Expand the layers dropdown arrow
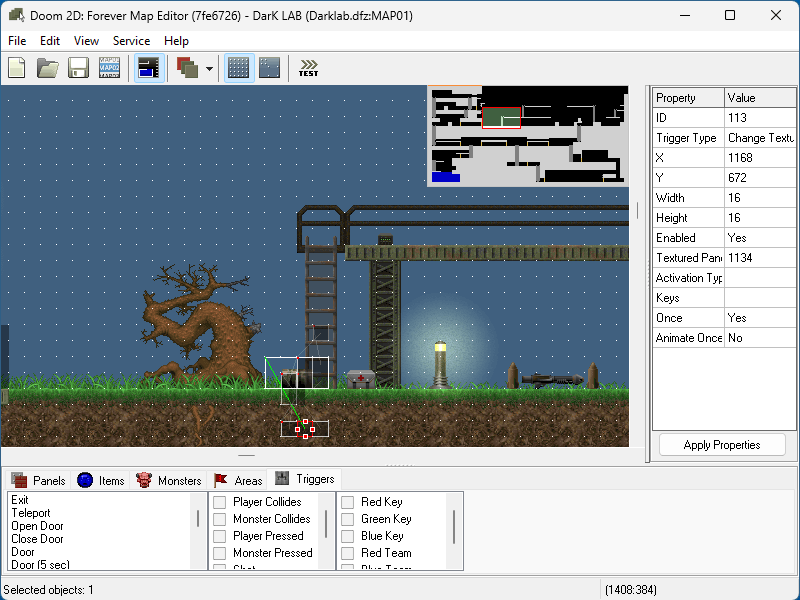Viewport: 800px width, 600px height. [209, 69]
